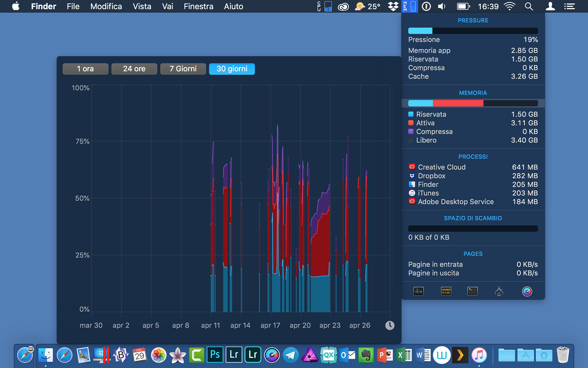Screen dimensions: 588x368
Task: Launch PowerPoint from the Dock
Action: (x=385, y=355)
